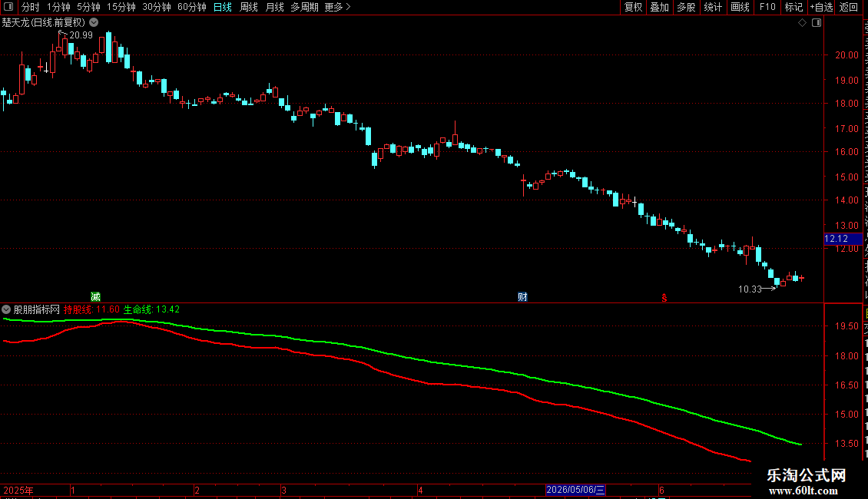Image resolution: width=868 pixels, height=499 pixels.
Task: Select the 日线 daily chart tab
Action: (223, 7)
